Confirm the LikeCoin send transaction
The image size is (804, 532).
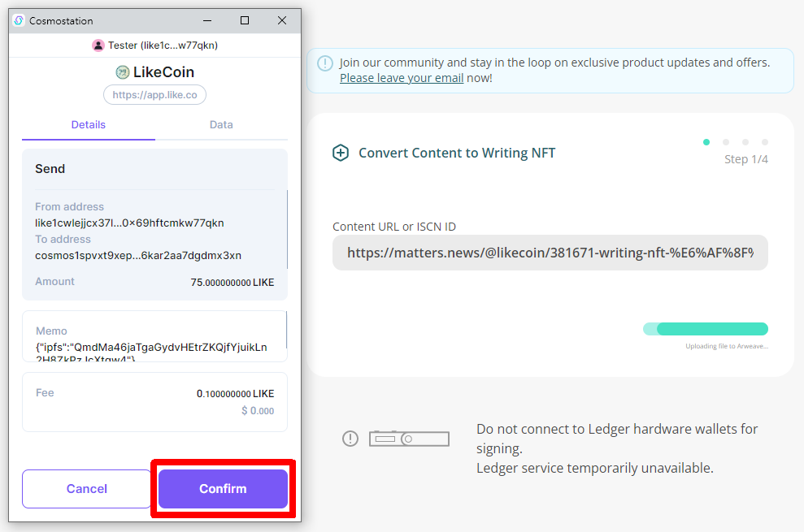[x=223, y=489]
